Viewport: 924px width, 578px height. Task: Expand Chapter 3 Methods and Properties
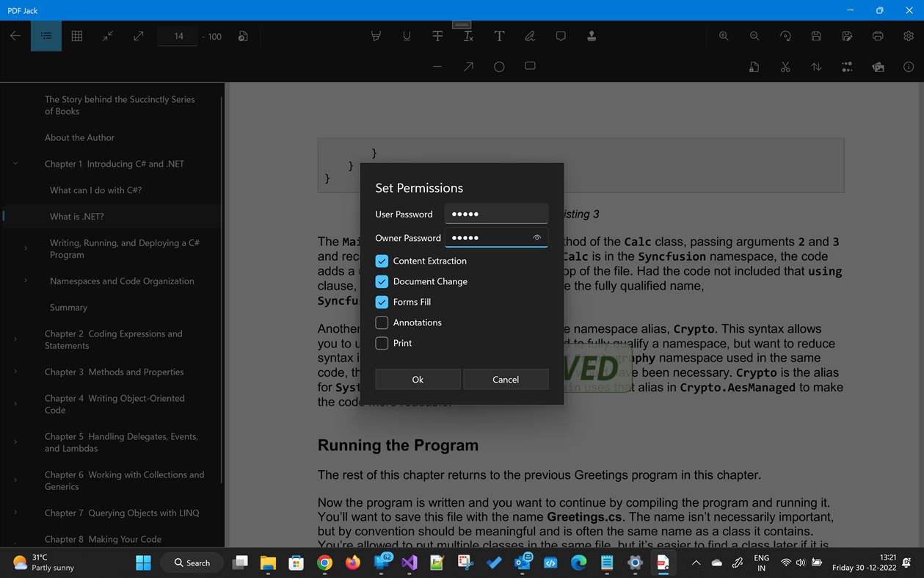15,372
